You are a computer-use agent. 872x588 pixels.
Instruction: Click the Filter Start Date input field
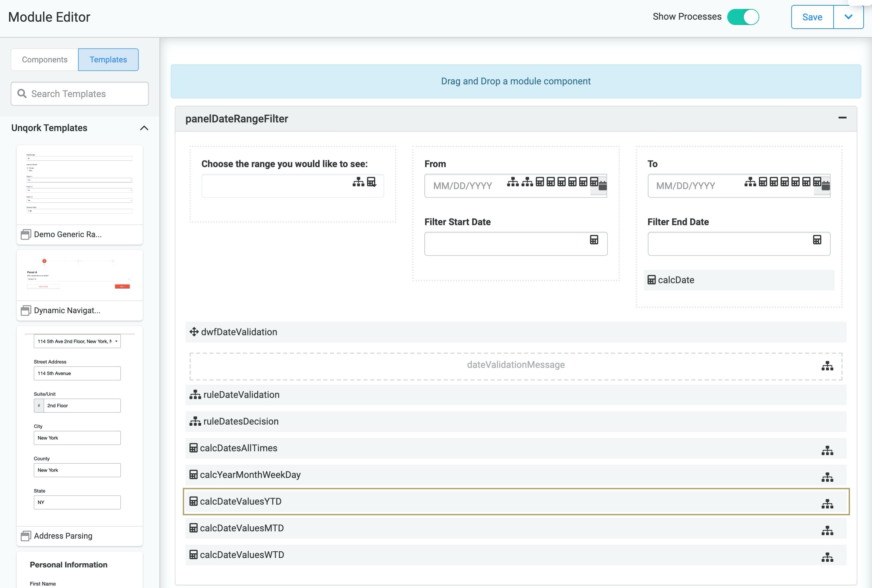click(x=516, y=244)
